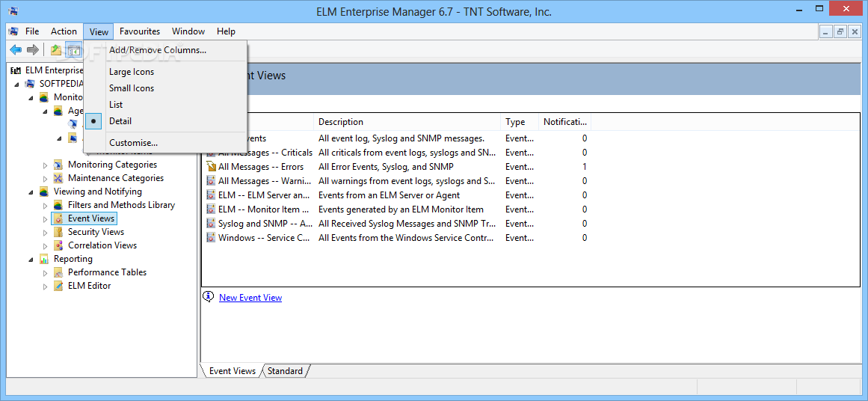Image resolution: width=868 pixels, height=401 pixels.
Task: Click the Windows -- Service Control row icon
Action: pyautogui.click(x=211, y=238)
